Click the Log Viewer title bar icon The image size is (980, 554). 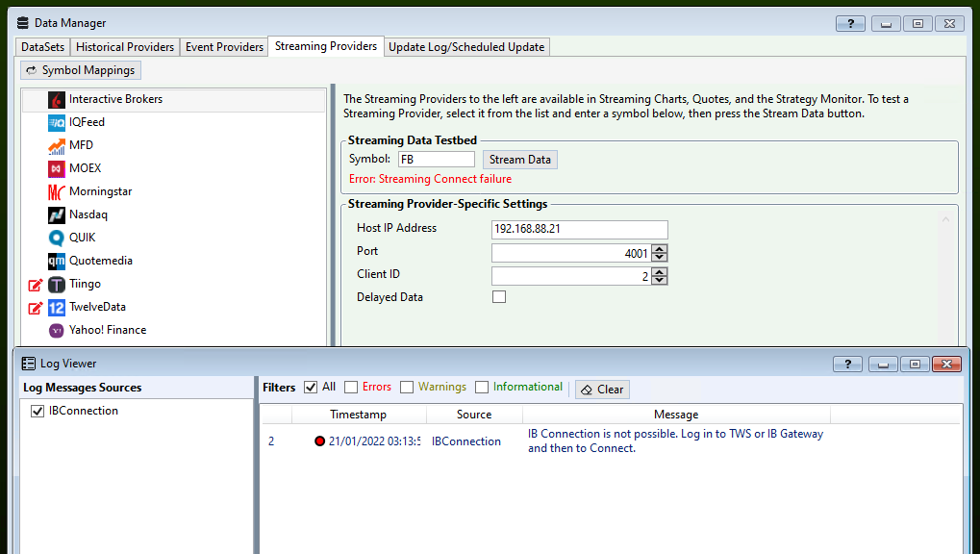tap(28, 364)
